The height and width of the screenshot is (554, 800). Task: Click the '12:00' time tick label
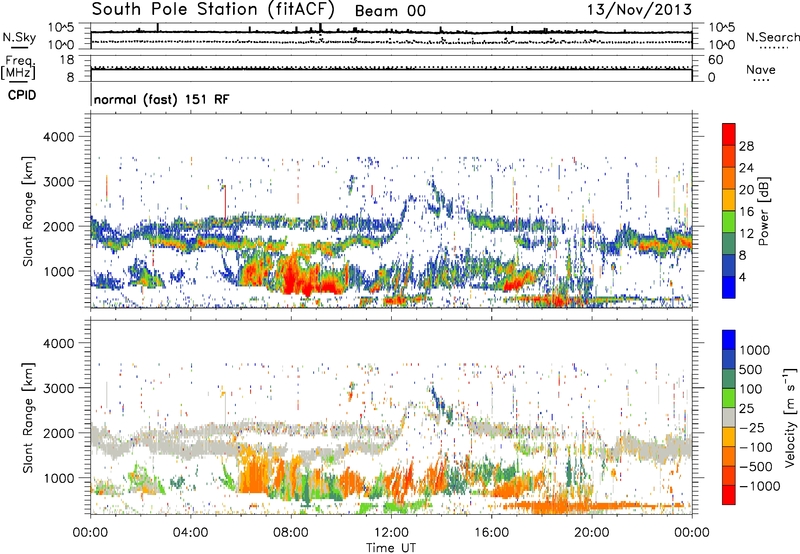pyautogui.click(x=391, y=533)
